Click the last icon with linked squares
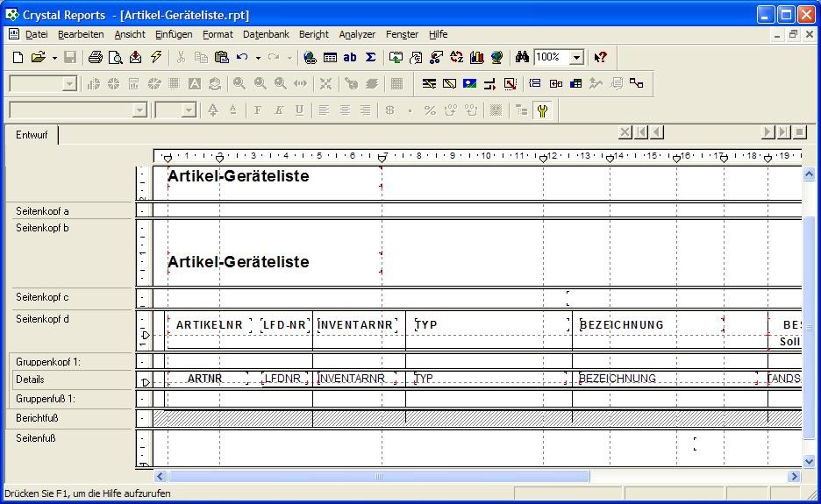The height and width of the screenshot is (504, 821). click(637, 84)
